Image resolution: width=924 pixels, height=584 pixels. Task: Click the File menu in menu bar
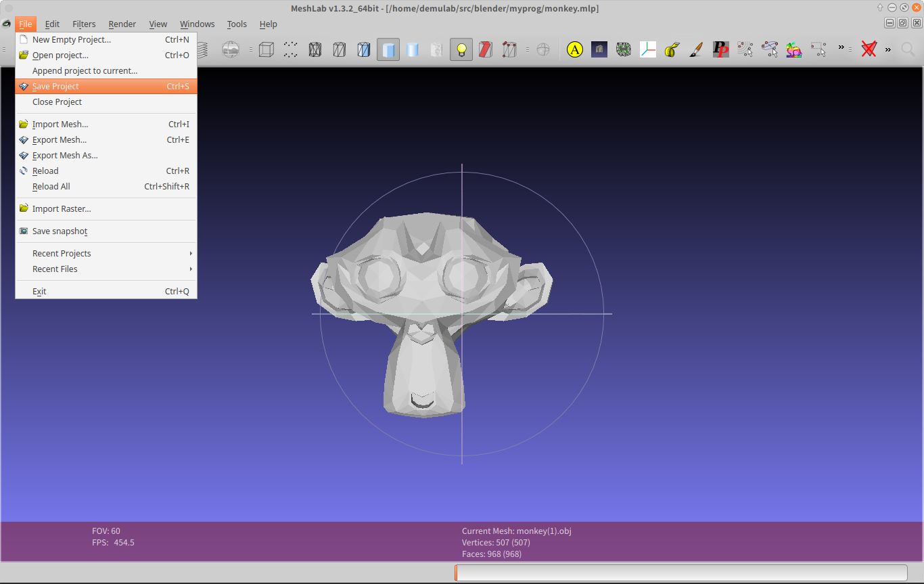(26, 24)
